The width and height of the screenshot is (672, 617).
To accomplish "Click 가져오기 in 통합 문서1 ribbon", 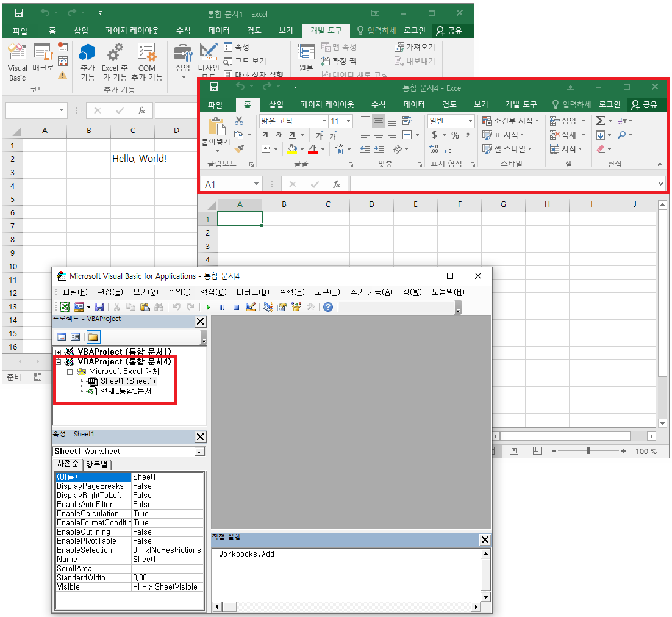I will click(415, 47).
